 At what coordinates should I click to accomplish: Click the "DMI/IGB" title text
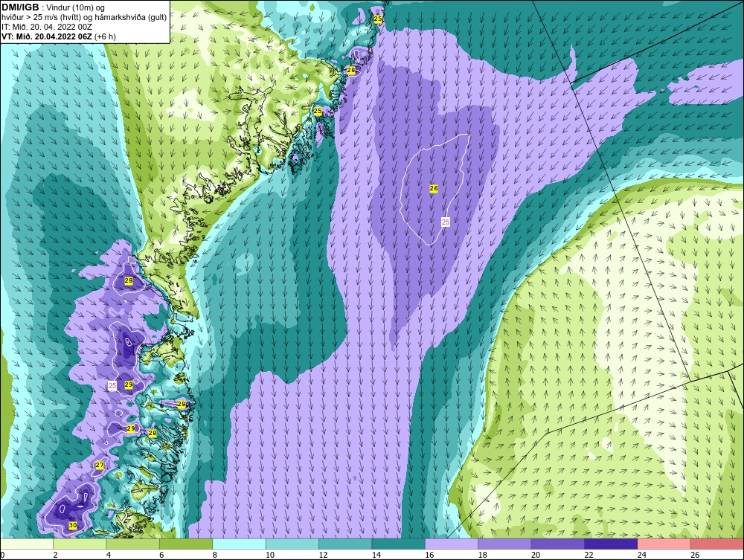[x=20, y=7]
